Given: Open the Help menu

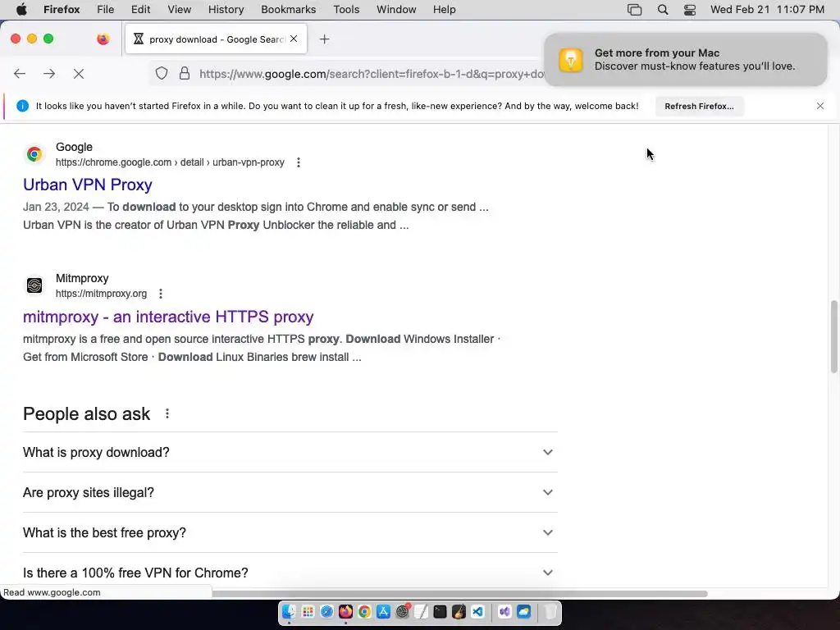Looking at the screenshot, I should pos(444,9).
